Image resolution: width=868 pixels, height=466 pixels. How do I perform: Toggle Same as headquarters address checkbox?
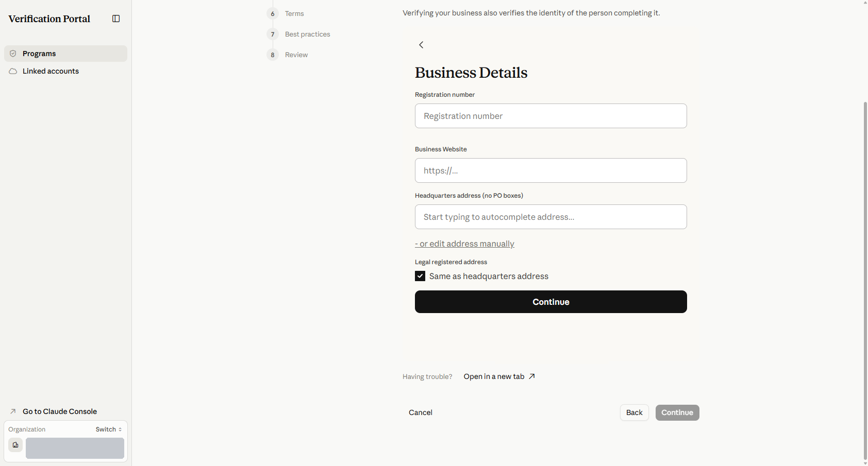click(420, 276)
